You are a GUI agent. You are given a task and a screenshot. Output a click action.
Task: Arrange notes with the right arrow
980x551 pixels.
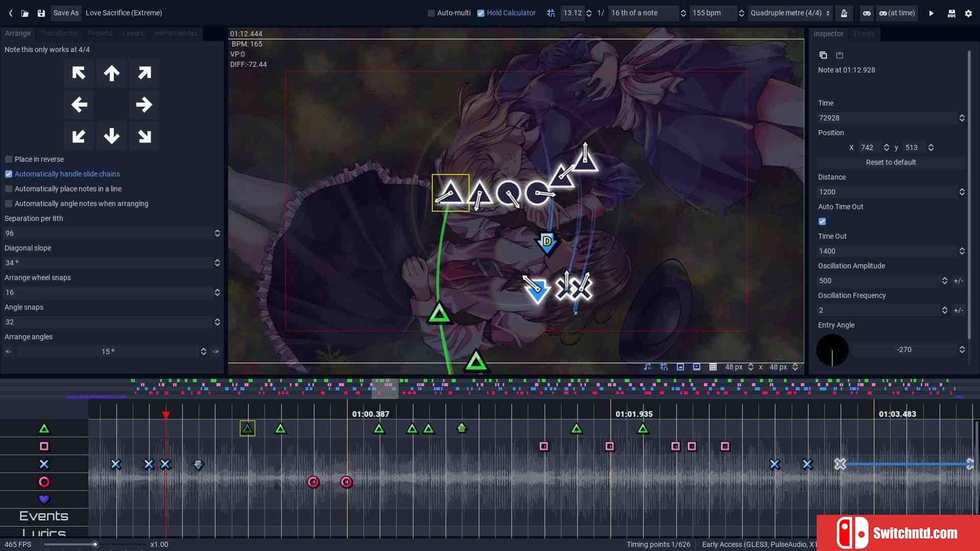click(144, 105)
